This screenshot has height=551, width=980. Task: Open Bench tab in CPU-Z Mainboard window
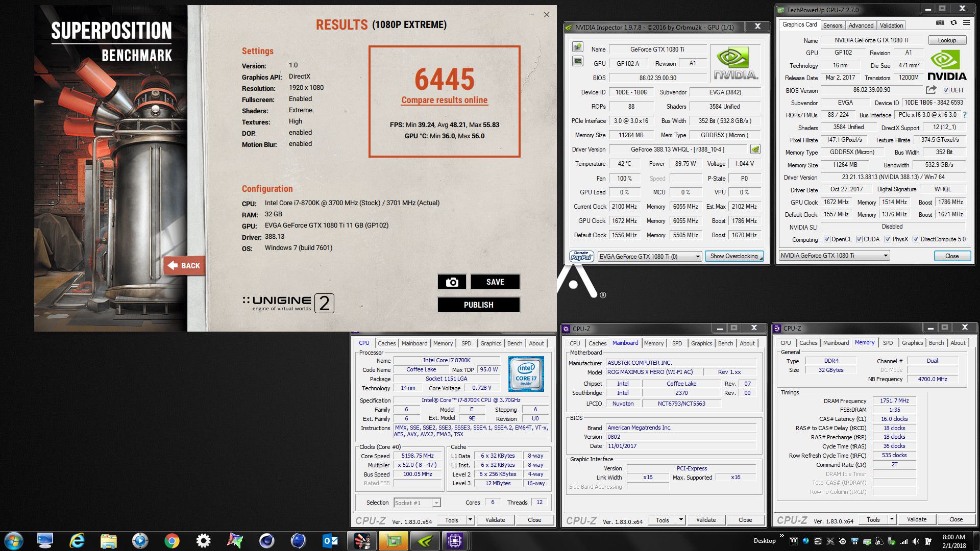pyautogui.click(x=725, y=343)
